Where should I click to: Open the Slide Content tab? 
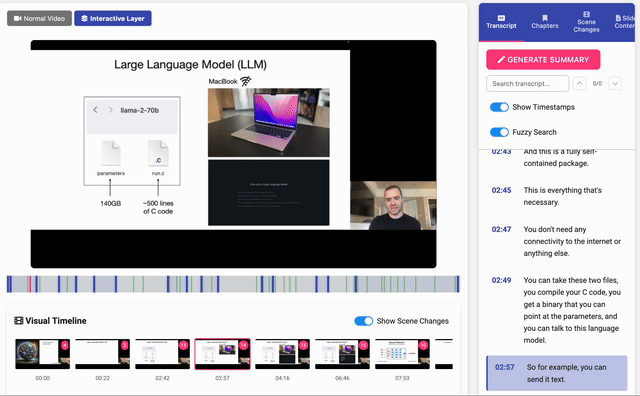625,22
